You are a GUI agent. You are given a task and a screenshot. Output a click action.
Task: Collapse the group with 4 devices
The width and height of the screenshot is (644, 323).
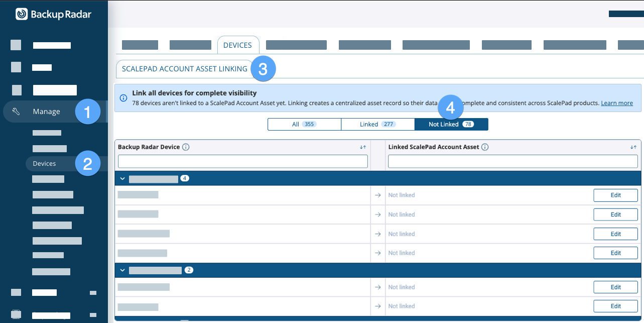point(122,179)
